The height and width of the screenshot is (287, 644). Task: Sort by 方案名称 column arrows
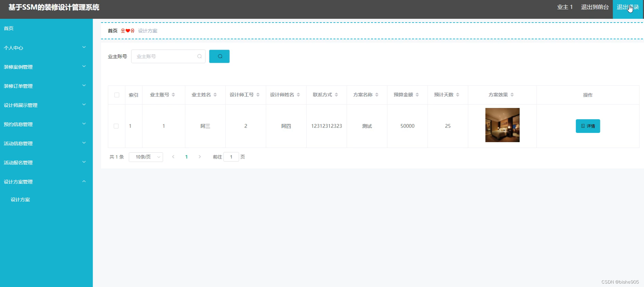(x=377, y=95)
